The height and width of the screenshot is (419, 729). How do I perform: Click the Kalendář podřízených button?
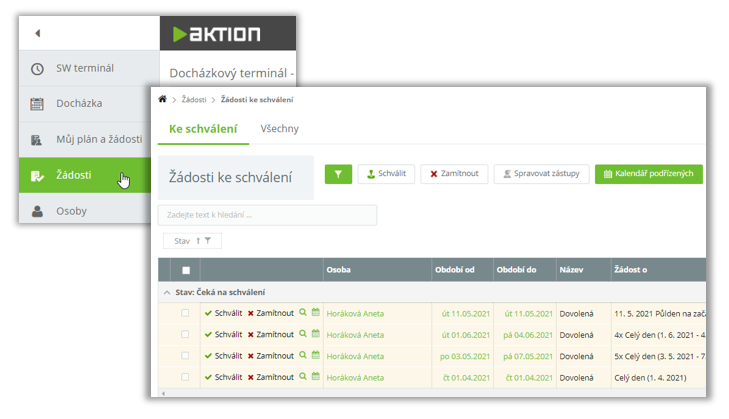(648, 174)
